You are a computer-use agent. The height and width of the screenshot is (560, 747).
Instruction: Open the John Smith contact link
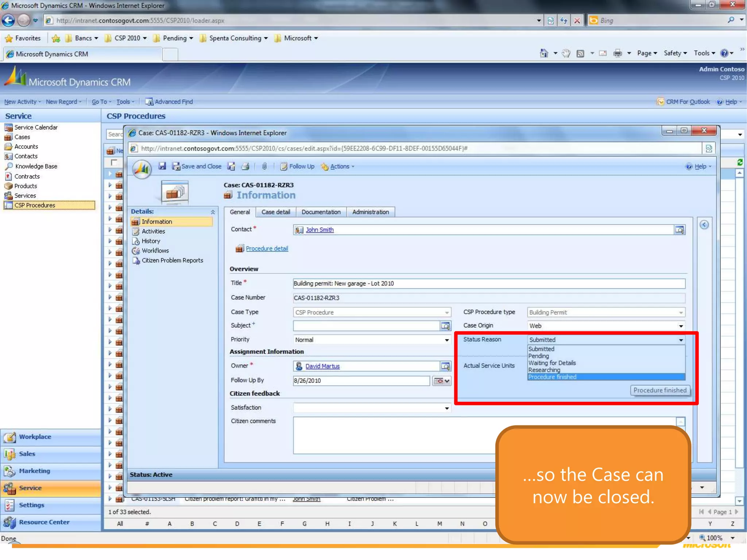(320, 230)
